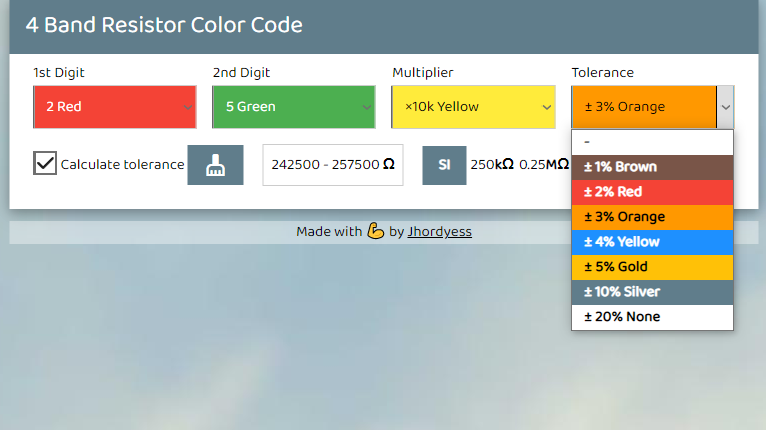Click the 1st Digit field label
Image resolution: width=766 pixels, height=430 pixels.
tap(59, 72)
